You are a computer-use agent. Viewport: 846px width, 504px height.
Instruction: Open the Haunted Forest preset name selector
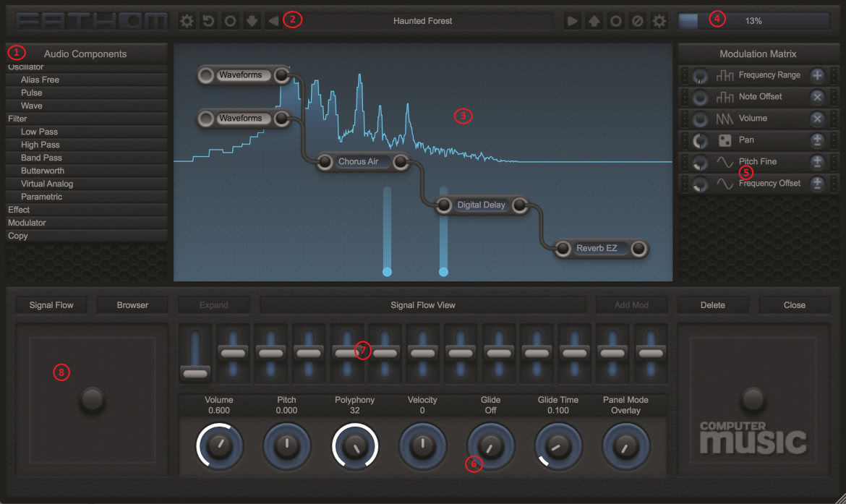point(422,21)
